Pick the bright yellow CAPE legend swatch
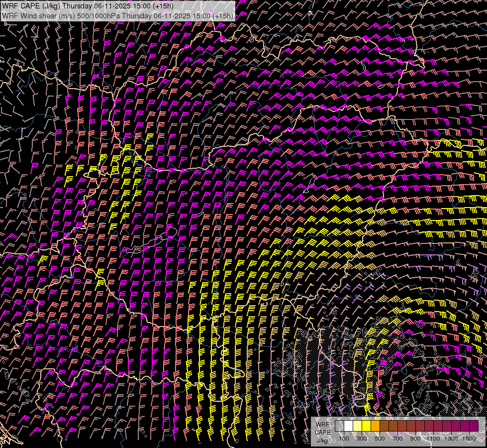Image resolution: width=487 pixels, height=448 pixels. 367,426
